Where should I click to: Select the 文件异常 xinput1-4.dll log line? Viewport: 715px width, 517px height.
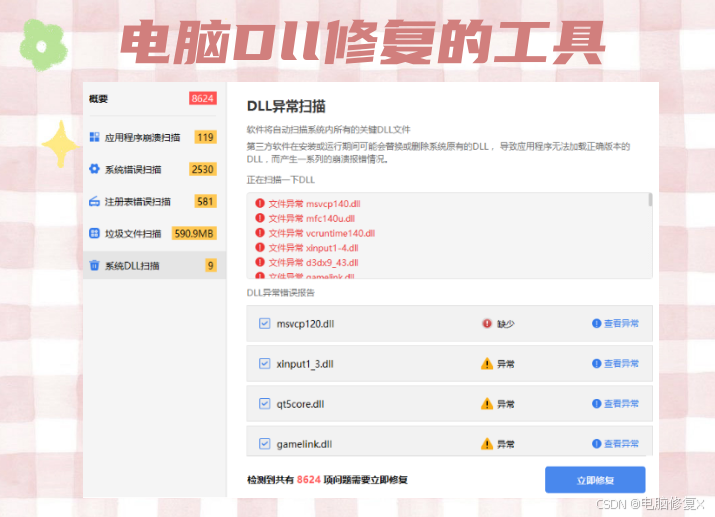click(313, 248)
